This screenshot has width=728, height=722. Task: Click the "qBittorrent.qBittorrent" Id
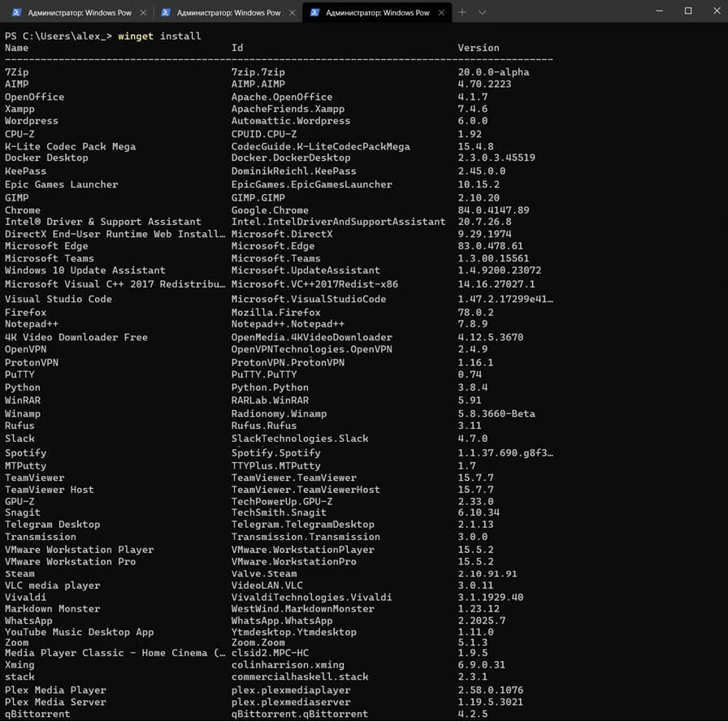tap(300, 714)
